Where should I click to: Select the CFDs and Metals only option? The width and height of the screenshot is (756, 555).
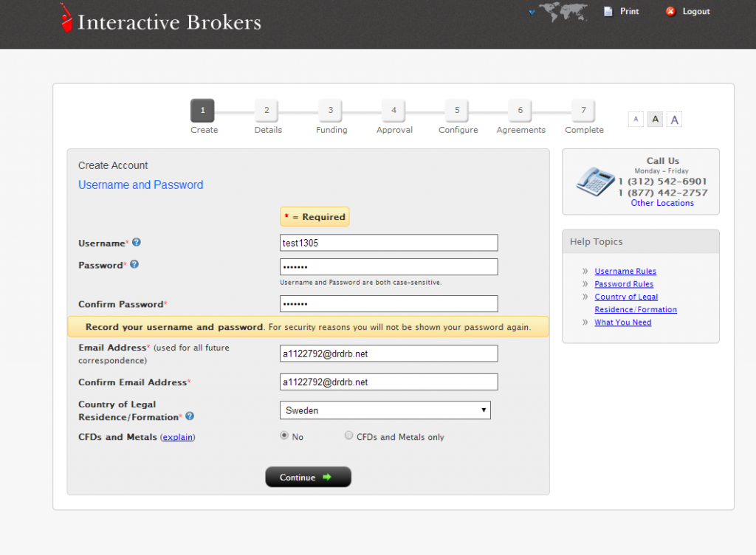pos(348,435)
